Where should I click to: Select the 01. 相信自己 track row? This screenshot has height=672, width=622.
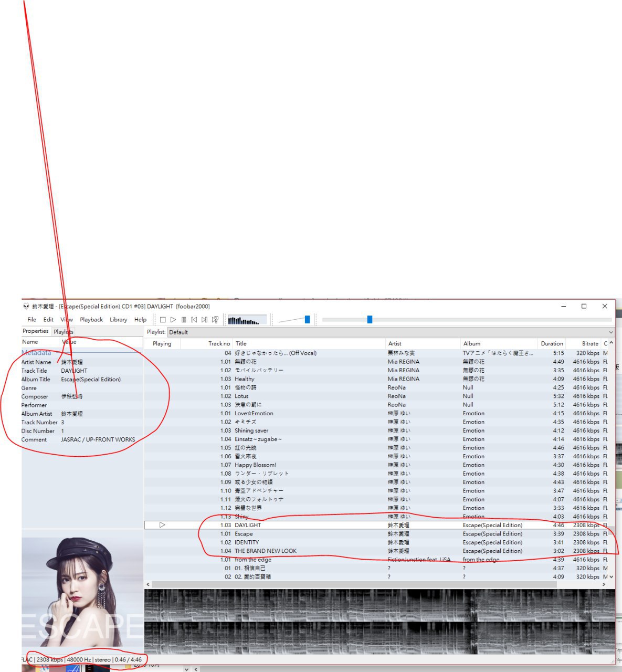376,568
